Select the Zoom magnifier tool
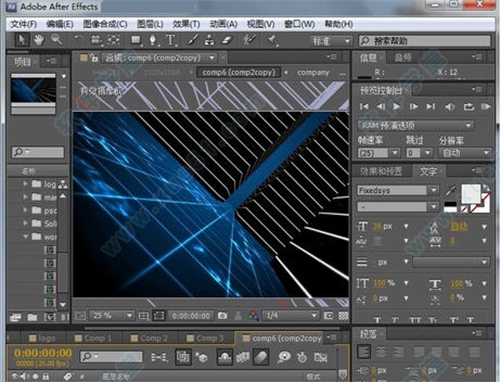The image size is (500, 382). click(56, 40)
